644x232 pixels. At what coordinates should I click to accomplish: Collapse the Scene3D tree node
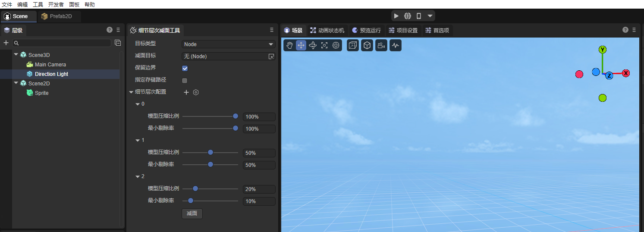coord(16,55)
